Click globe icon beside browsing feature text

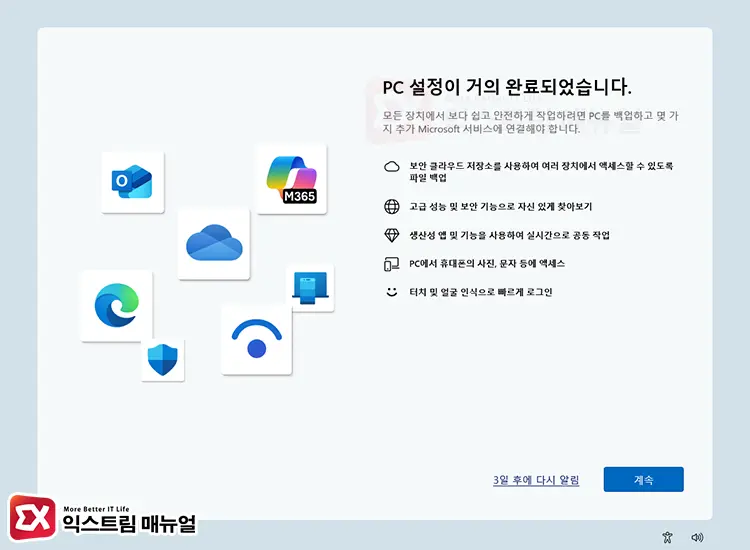[x=391, y=207]
